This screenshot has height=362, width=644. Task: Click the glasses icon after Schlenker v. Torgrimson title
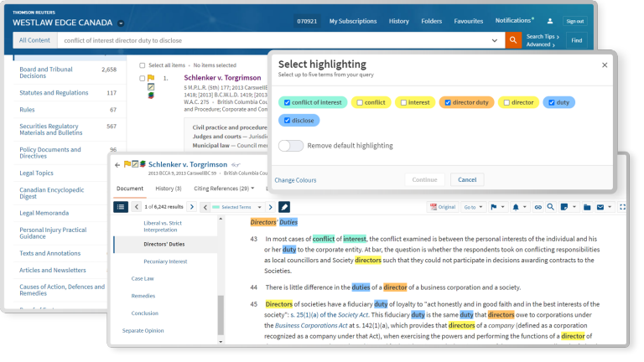coord(236,165)
